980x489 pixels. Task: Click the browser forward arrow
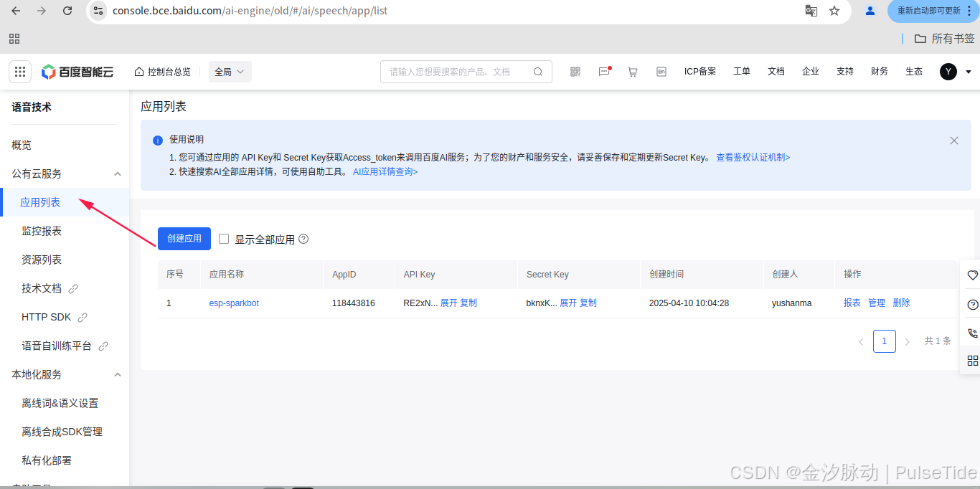click(x=42, y=11)
